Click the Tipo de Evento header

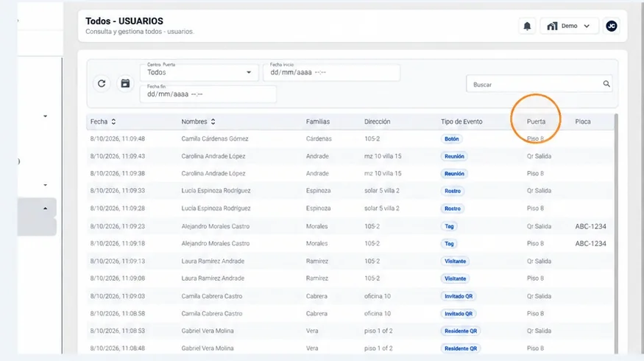461,122
